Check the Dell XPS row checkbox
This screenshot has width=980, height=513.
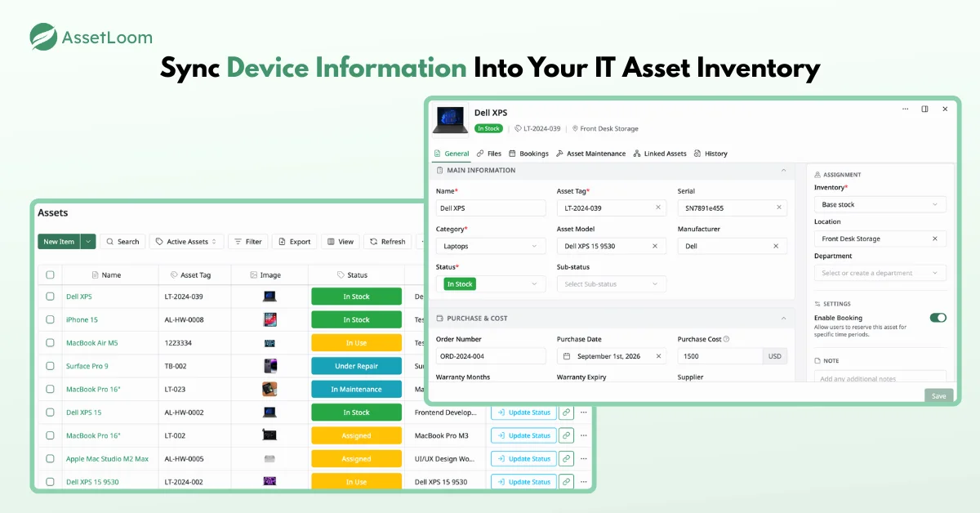[51, 297]
